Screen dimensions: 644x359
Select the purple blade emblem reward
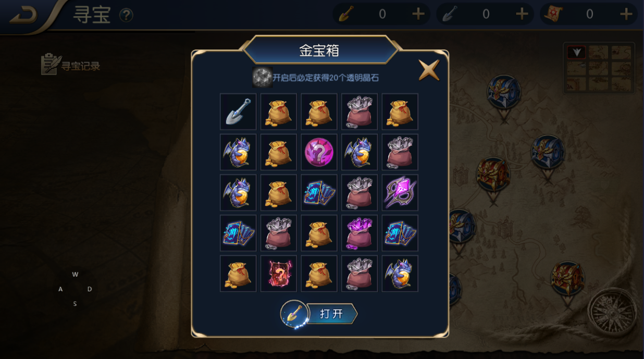click(x=400, y=192)
